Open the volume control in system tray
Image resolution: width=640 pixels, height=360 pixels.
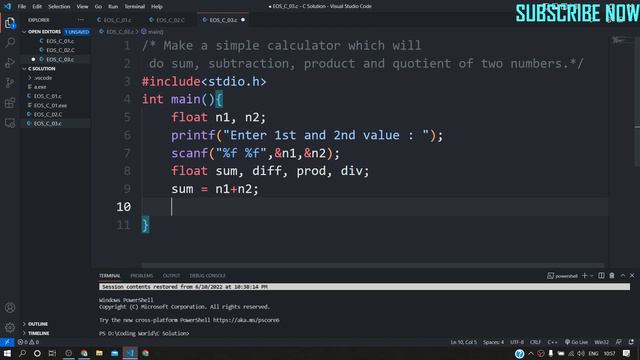pos(581,353)
